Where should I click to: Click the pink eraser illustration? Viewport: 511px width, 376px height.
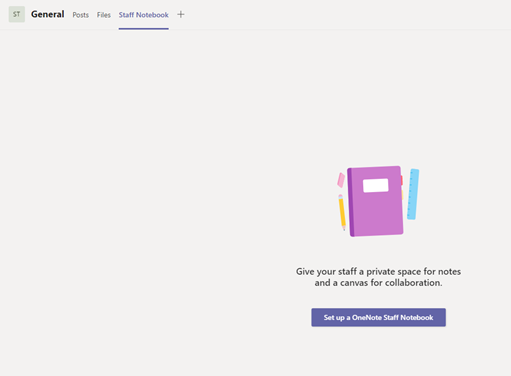pyautogui.click(x=341, y=180)
